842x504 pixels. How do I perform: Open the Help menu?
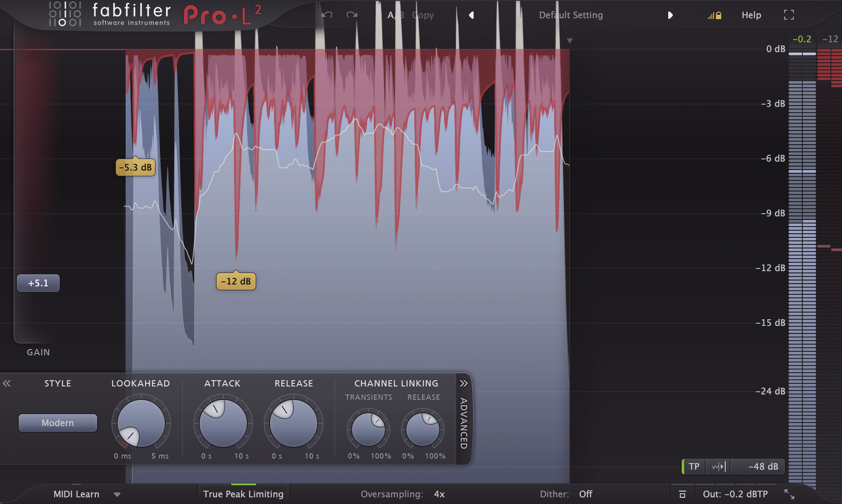751,15
